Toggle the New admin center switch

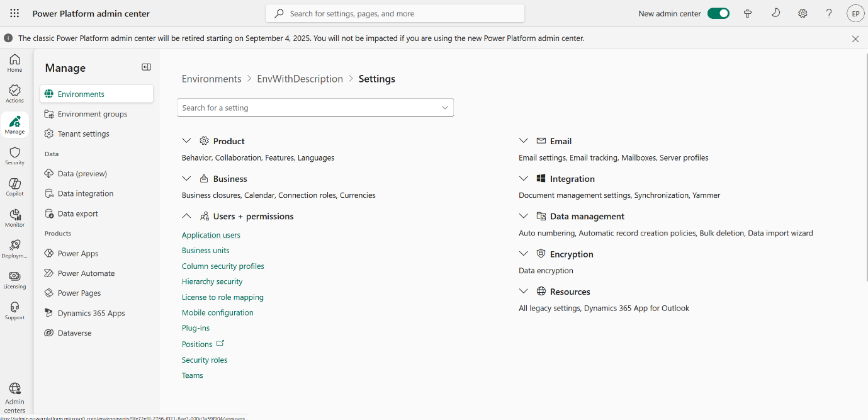(718, 13)
